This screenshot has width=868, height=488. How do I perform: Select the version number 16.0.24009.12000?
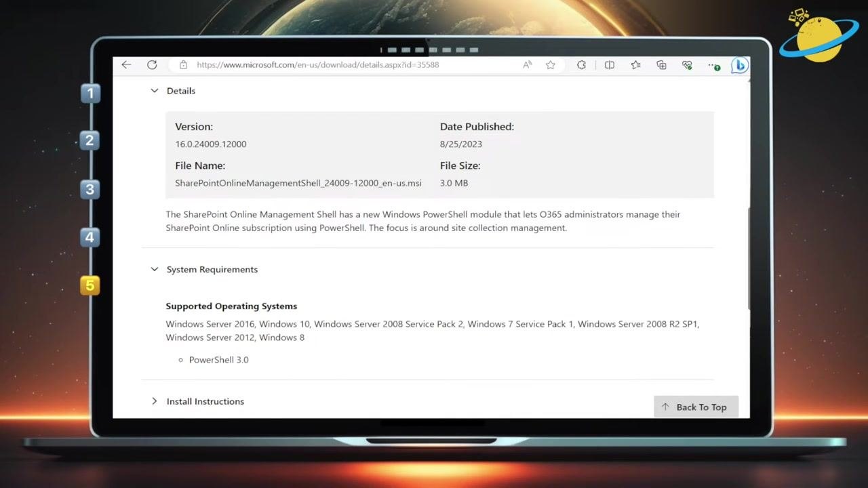(211, 144)
